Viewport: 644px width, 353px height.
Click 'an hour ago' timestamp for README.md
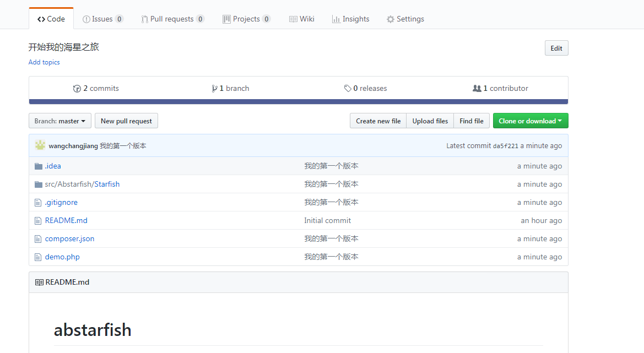pos(542,220)
